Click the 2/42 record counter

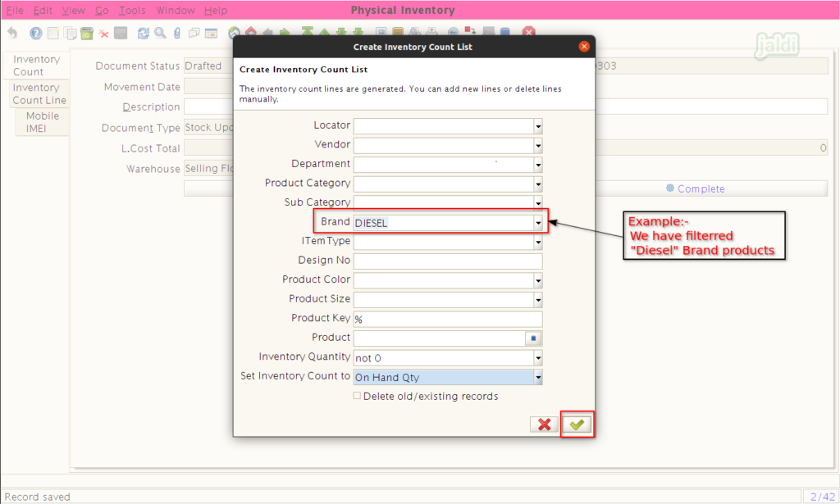click(x=821, y=497)
